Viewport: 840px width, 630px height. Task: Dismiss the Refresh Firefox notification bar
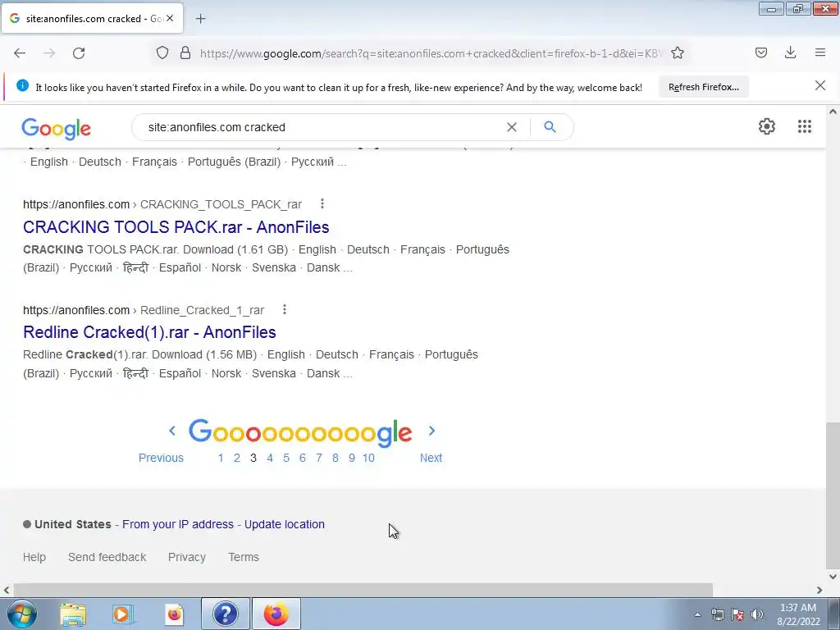point(820,85)
